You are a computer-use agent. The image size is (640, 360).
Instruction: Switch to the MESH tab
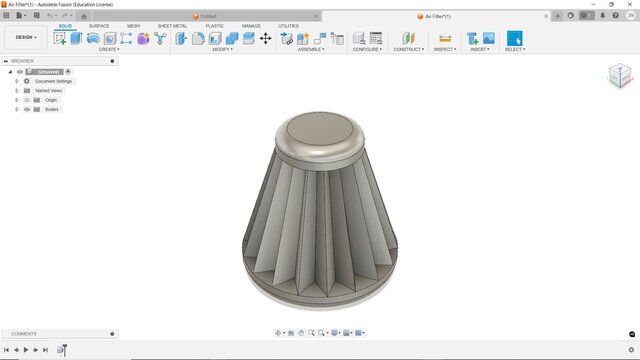coord(133,26)
